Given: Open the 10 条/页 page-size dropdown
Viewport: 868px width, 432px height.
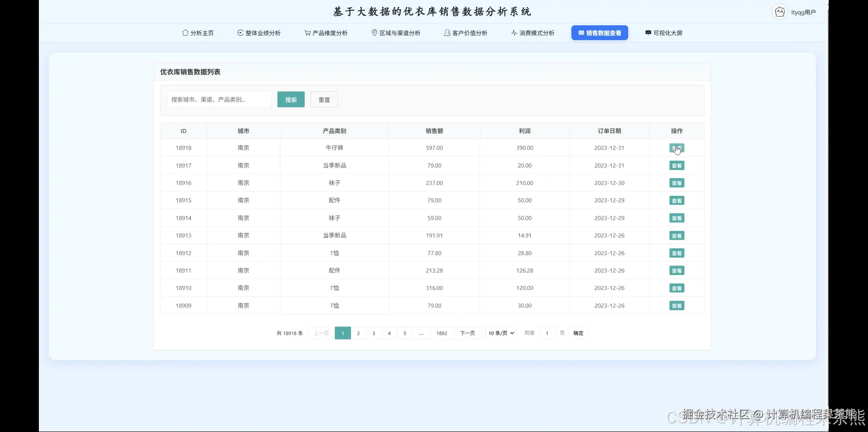Looking at the screenshot, I should (x=501, y=333).
